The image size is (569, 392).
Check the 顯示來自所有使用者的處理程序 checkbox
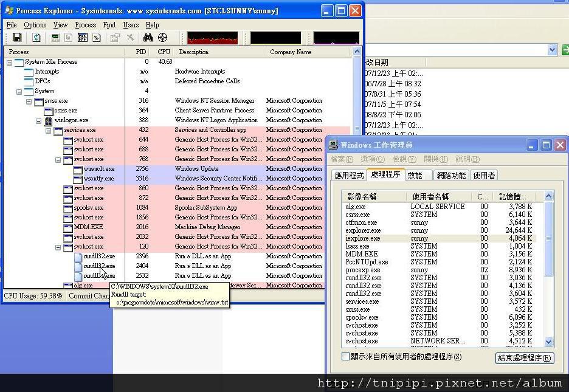click(345, 357)
